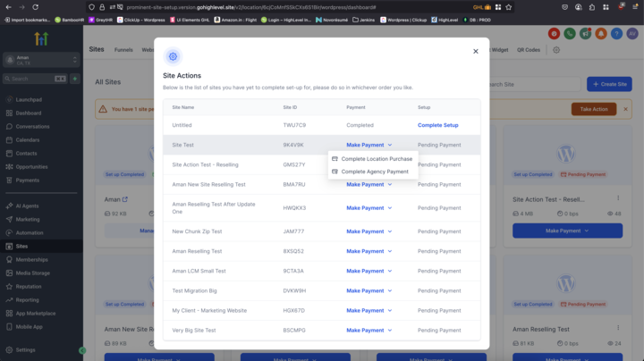Image resolution: width=644 pixels, height=361 pixels.
Task: Click the green phone dialer icon
Action: (570, 34)
